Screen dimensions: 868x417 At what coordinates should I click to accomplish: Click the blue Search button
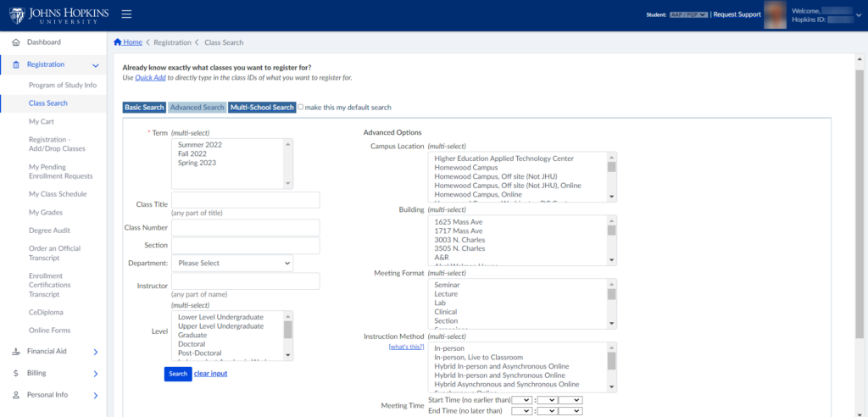[x=178, y=374]
